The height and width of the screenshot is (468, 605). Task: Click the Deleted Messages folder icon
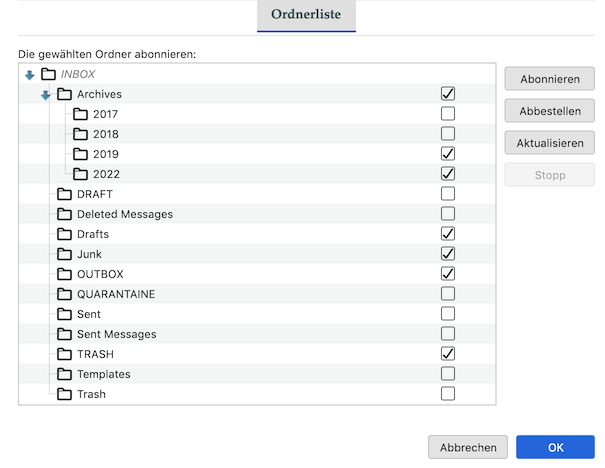point(64,214)
